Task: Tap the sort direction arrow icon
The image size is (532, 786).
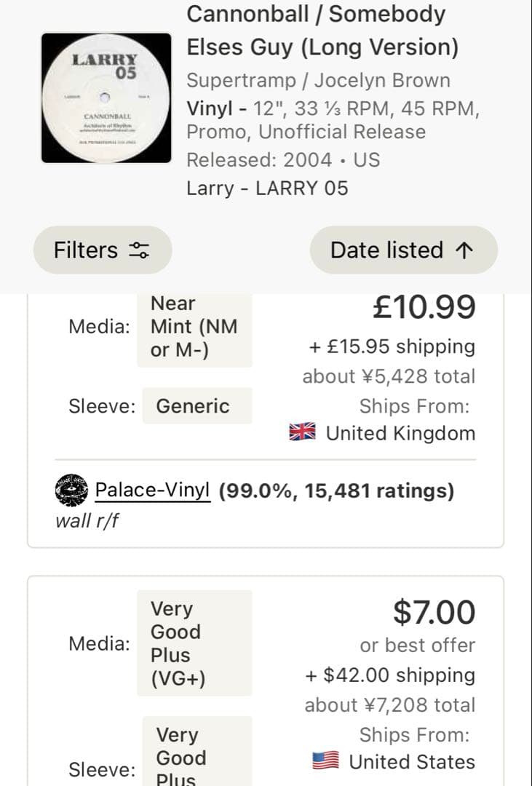Action: pos(464,250)
